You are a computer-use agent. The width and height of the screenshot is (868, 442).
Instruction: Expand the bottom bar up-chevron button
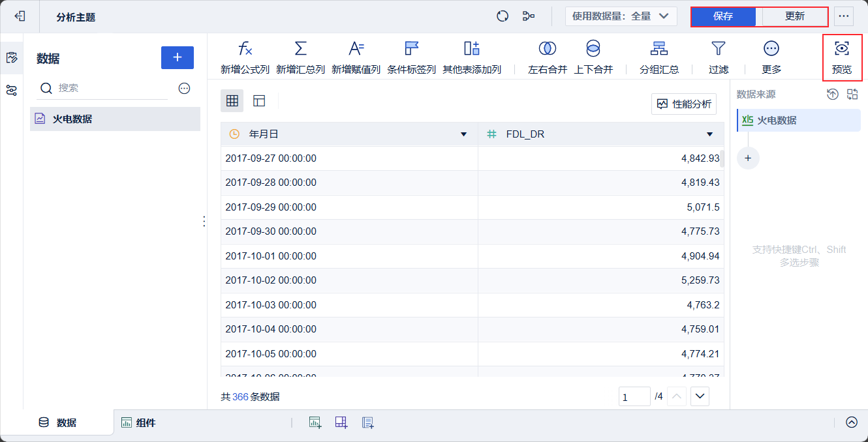(852, 422)
